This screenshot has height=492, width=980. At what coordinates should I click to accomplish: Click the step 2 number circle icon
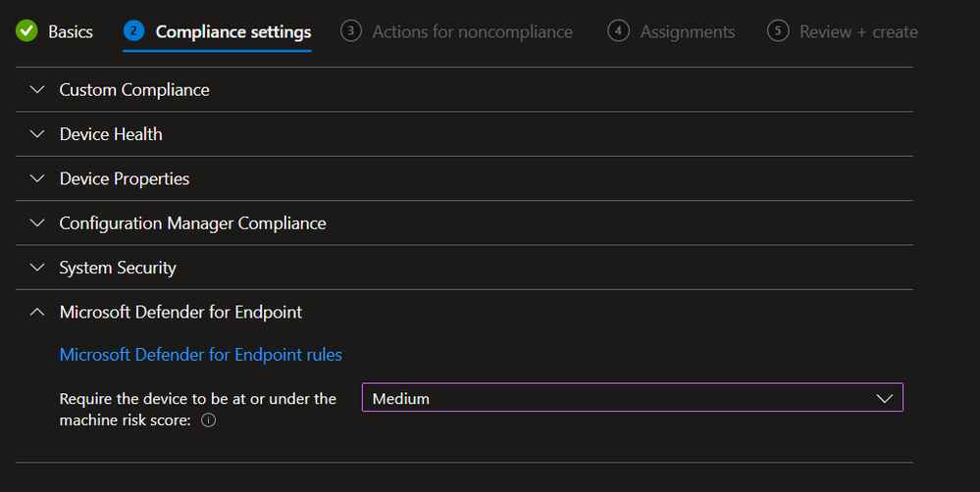tap(133, 31)
